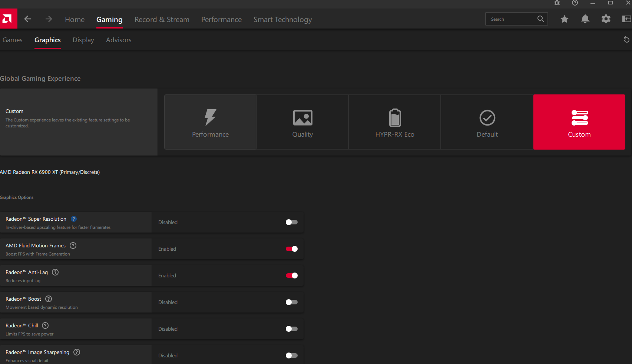Switch to Performance top tab
This screenshot has width=632, height=364.
pyautogui.click(x=221, y=19)
